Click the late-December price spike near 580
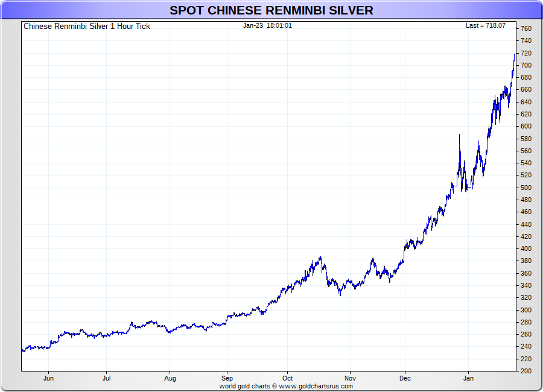Image resolution: width=543 pixels, height=392 pixels. (459, 136)
